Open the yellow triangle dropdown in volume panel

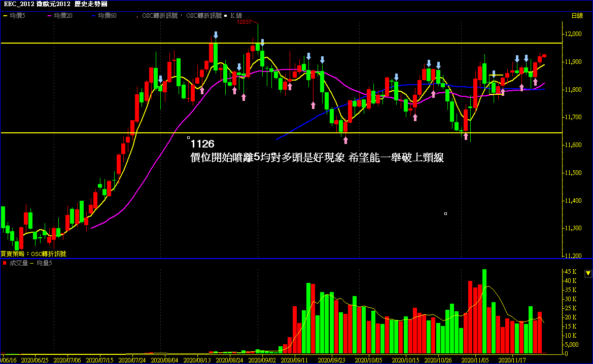(588, 273)
